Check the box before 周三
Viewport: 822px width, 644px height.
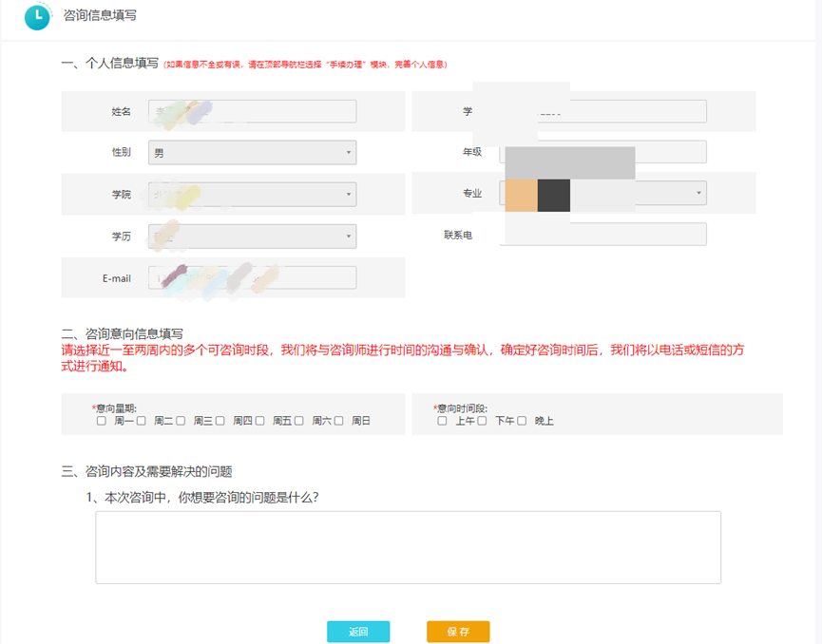181,421
